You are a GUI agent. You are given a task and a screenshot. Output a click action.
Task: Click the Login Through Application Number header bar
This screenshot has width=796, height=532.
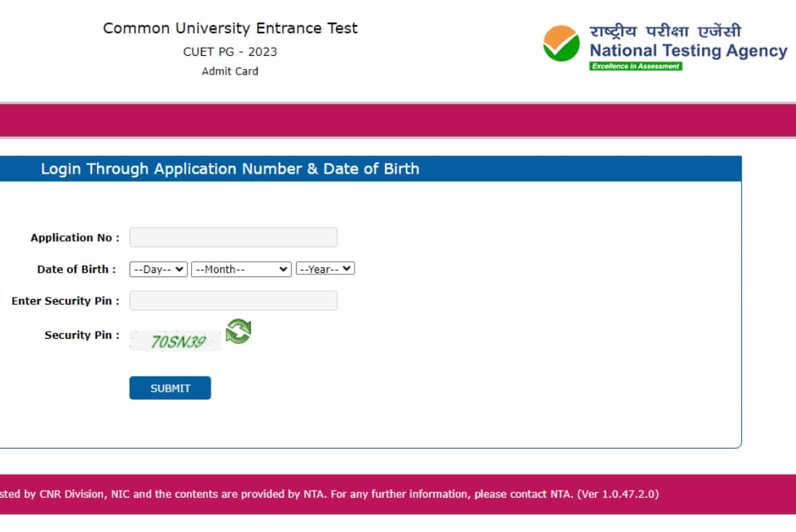click(230, 169)
